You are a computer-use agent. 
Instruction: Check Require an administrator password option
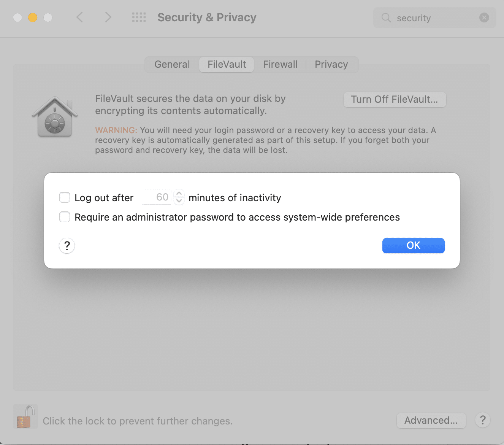[65, 217]
